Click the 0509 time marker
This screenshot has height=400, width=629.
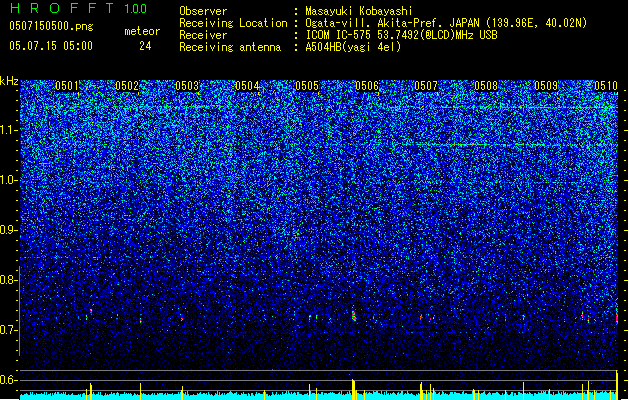(546, 86)
